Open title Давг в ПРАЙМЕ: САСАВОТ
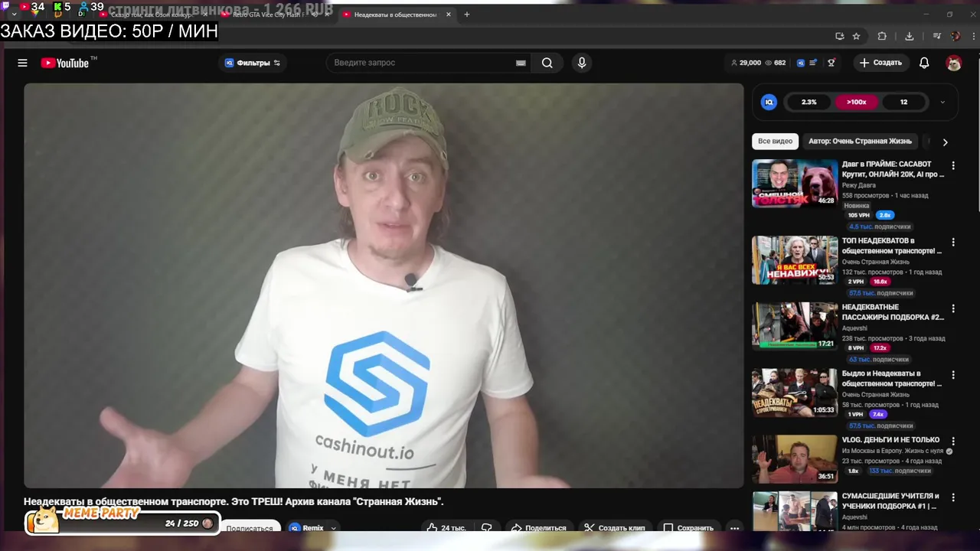Viewport: 980px width, 551px height. 893,169
